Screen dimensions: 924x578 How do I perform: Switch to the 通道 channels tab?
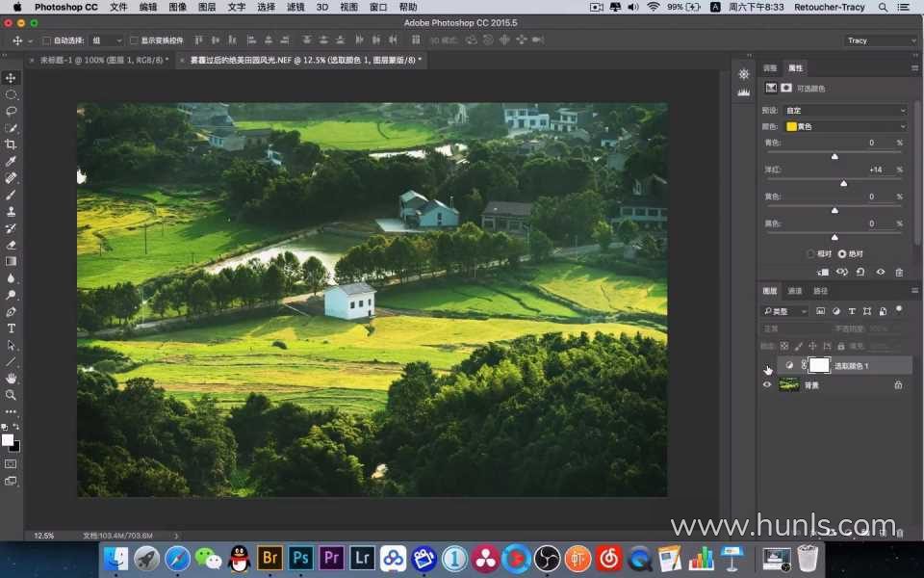tap(795, 291)
